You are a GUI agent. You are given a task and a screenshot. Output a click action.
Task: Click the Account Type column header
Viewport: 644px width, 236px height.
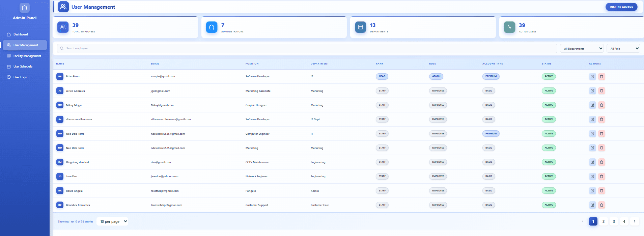coord(493,63)
